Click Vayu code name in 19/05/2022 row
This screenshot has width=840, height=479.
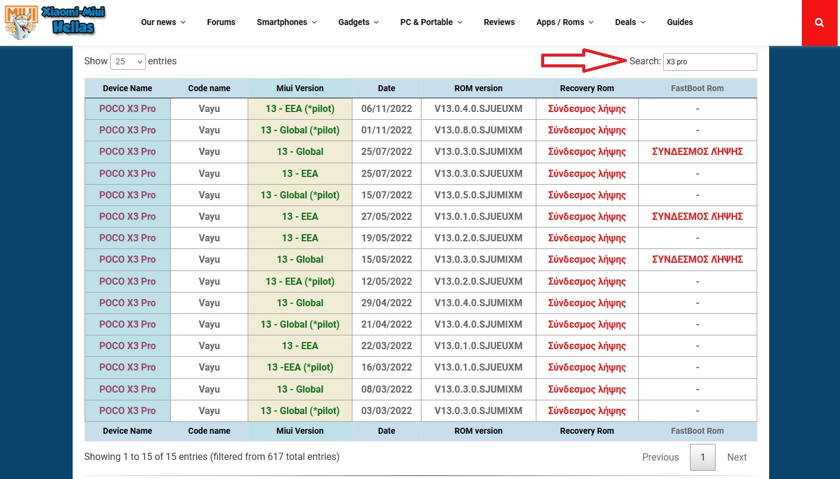pos(209,238)
